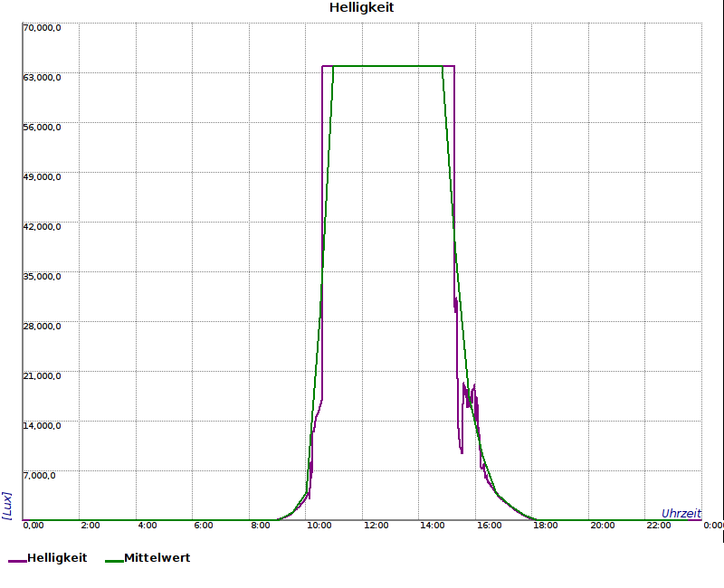Screen dimensions: 724x588
Task: Click the 14,000,0 y-axis value
Action: click(x=42, y=425)
